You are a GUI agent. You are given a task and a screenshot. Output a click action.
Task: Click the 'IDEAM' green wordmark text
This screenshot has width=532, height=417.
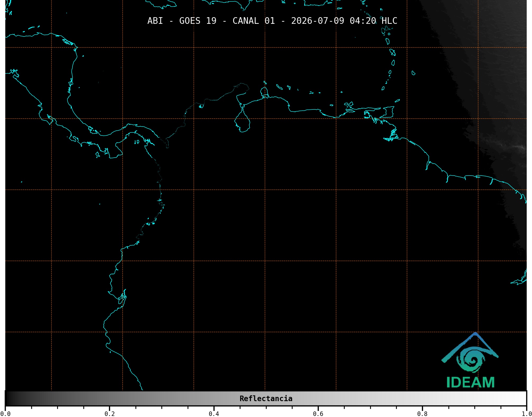470,382
